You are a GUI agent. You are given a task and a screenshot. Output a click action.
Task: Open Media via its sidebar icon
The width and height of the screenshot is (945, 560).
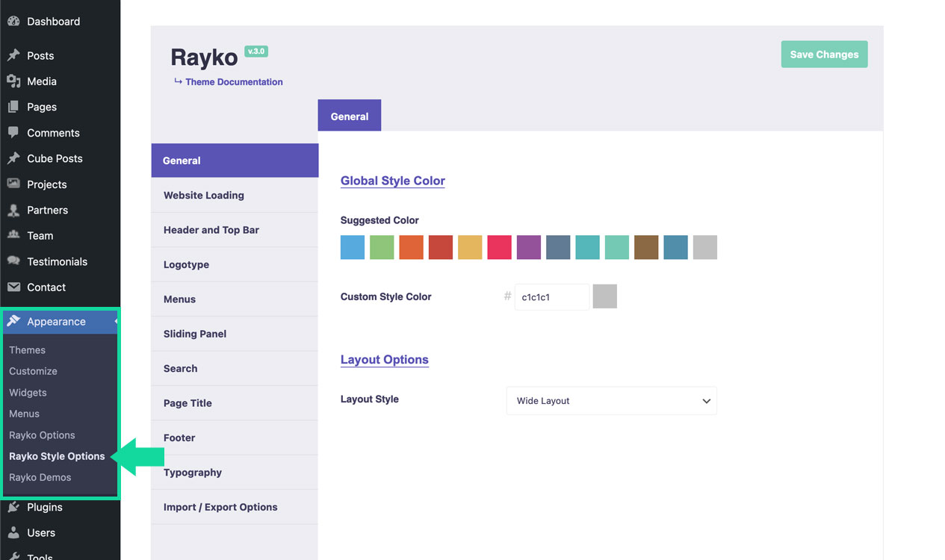point(13,81)
